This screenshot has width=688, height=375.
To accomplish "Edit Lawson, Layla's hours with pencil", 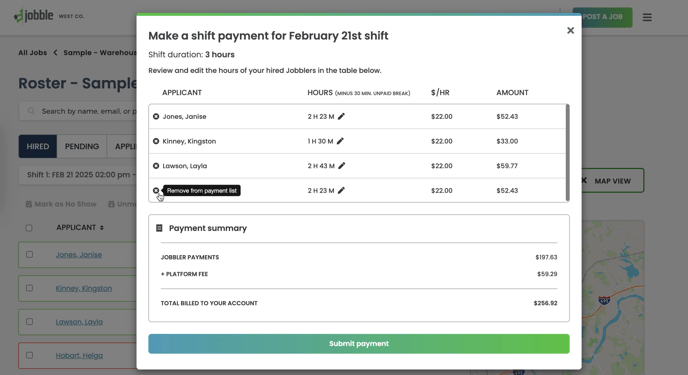I will [342, 165].
